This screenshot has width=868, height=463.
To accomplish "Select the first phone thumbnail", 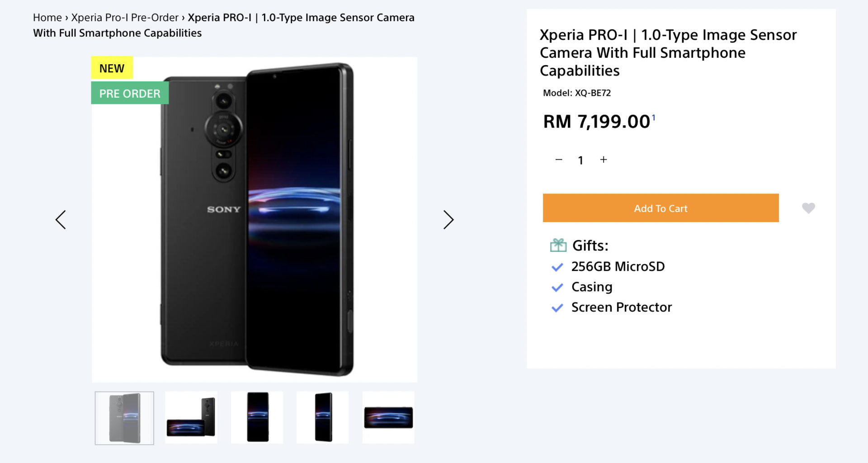I will (124, 418).
